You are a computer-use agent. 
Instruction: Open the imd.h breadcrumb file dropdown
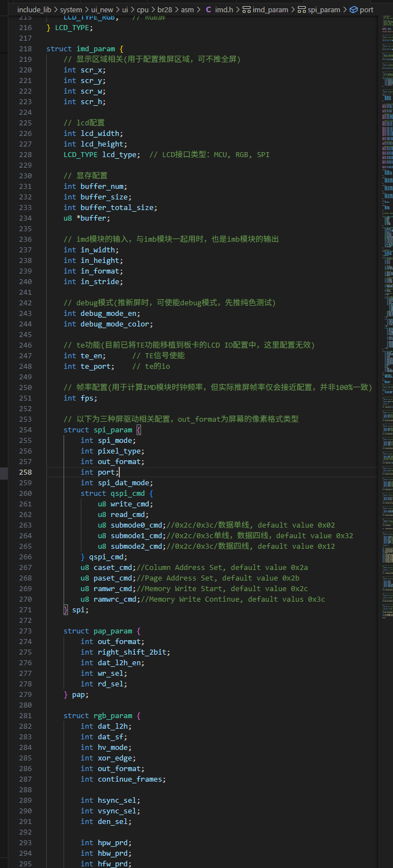pos(225,9)
